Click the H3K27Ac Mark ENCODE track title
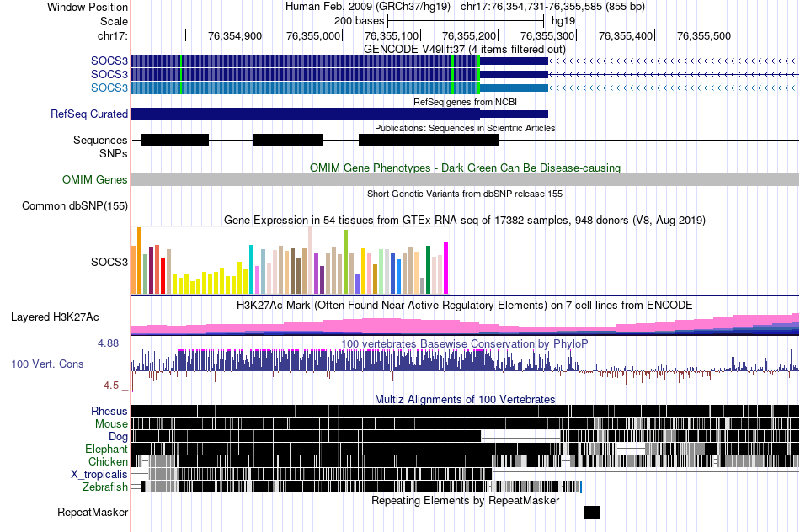The width and height of the screenshot is (800, 532). pyautogui.click(x=465, y=306)
